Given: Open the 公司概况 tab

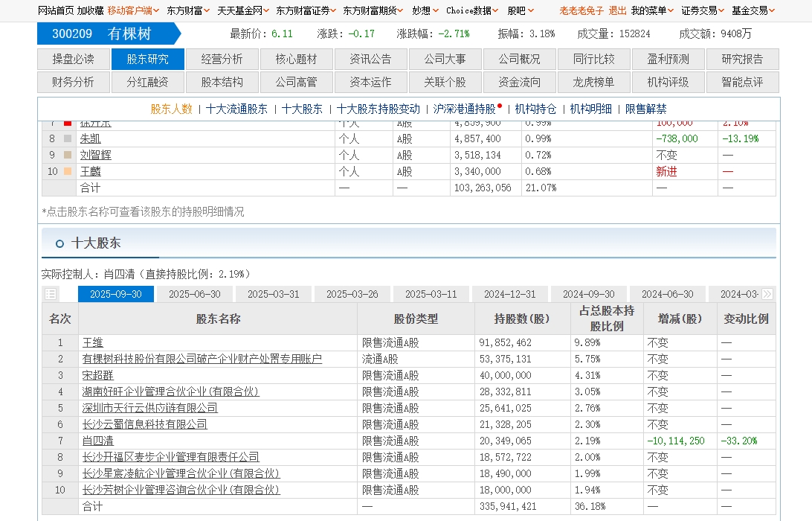Looking at the screenshot, I should [520, 59].
